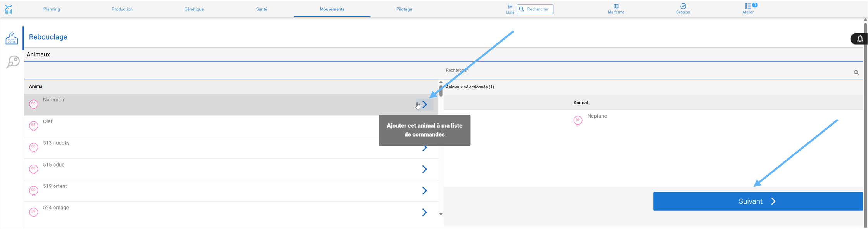
Task: Open the Santé tab
Action: point(262,9)
